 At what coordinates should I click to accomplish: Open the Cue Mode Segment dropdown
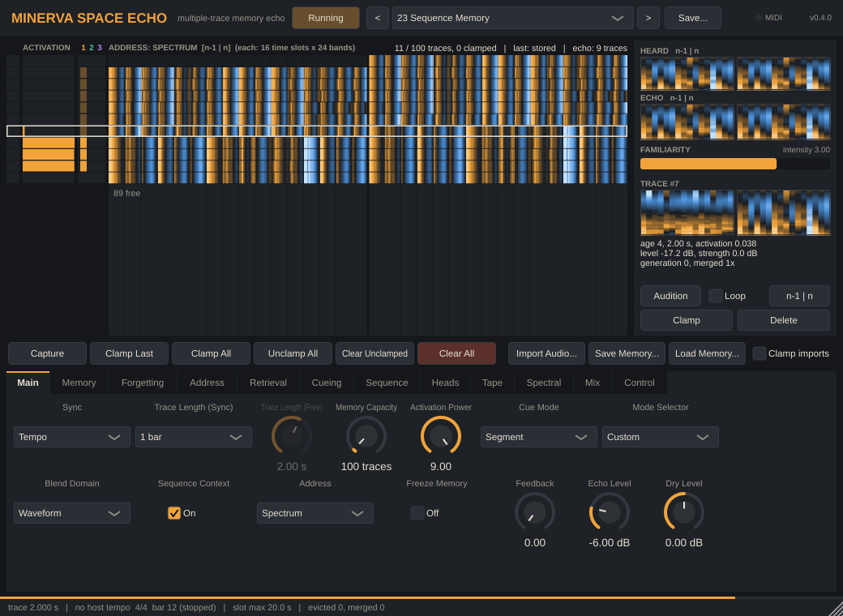click(539, 437)
